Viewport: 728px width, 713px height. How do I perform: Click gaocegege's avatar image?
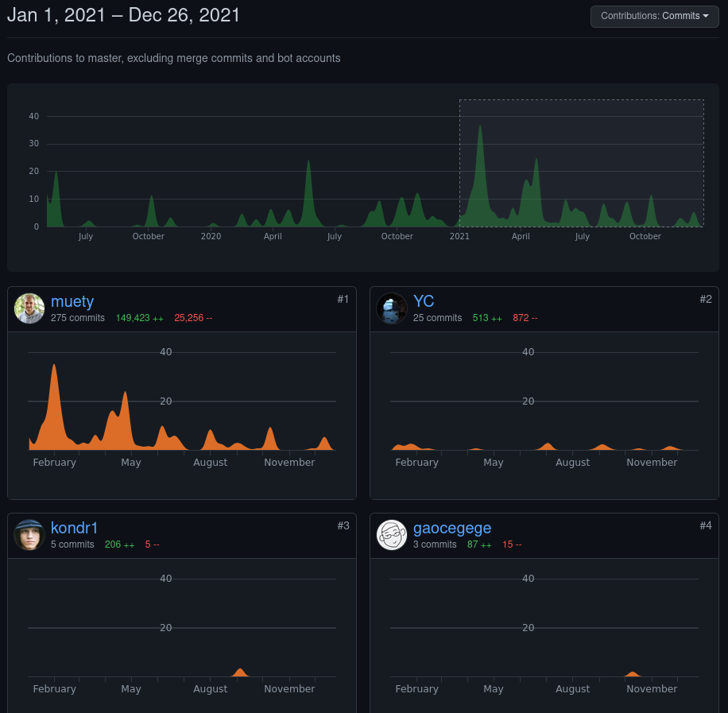coord(391,535)
